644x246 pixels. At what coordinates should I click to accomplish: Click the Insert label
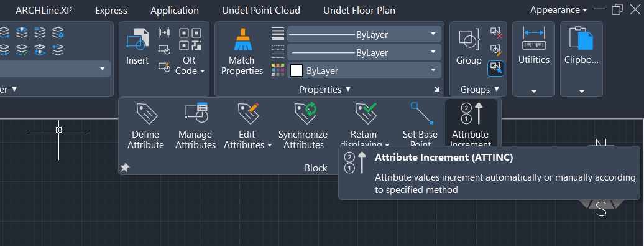point(137,60)
